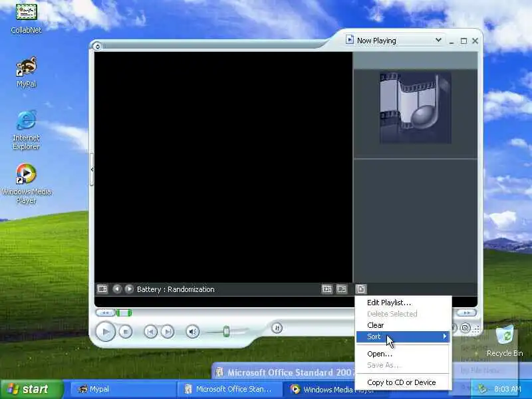The width and height of the screenshot is (532, 399).
Task: Click the volume slider handle
Action: (x=226, y=331)
